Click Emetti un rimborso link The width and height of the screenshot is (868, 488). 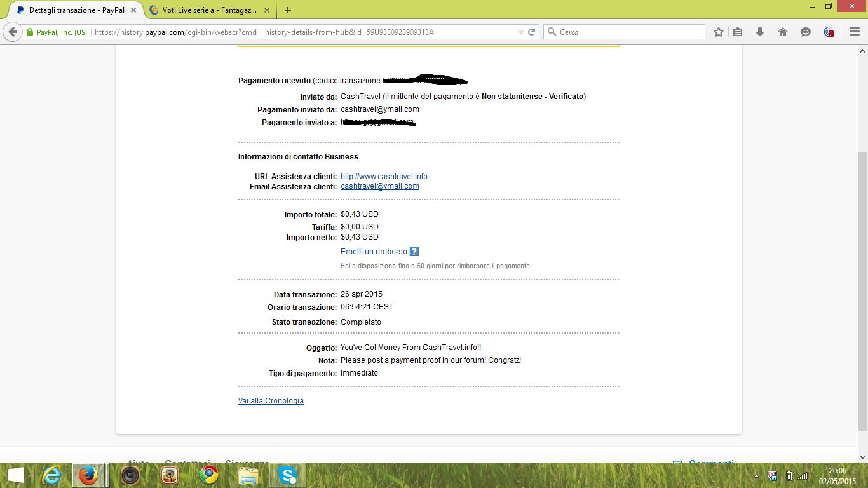[374, 252]
